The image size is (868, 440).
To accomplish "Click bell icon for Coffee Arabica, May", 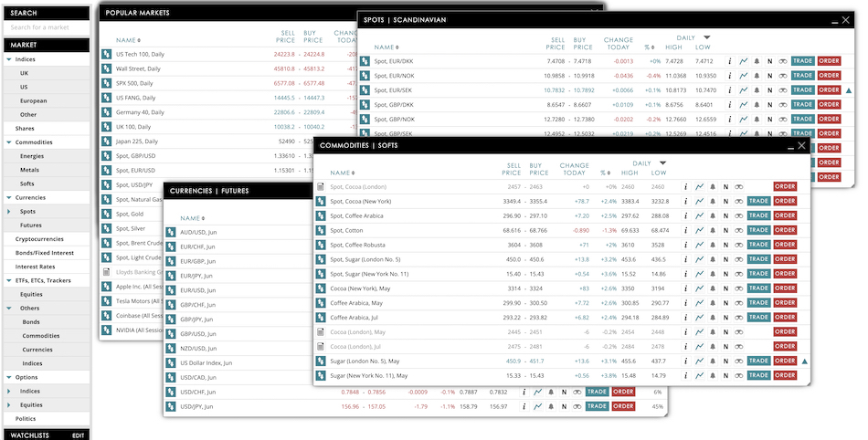I will [713, 302].
